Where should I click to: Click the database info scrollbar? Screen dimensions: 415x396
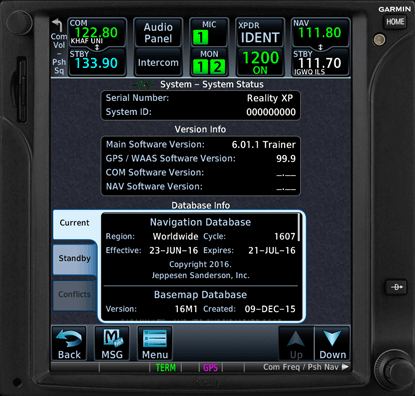click(299, 227)
